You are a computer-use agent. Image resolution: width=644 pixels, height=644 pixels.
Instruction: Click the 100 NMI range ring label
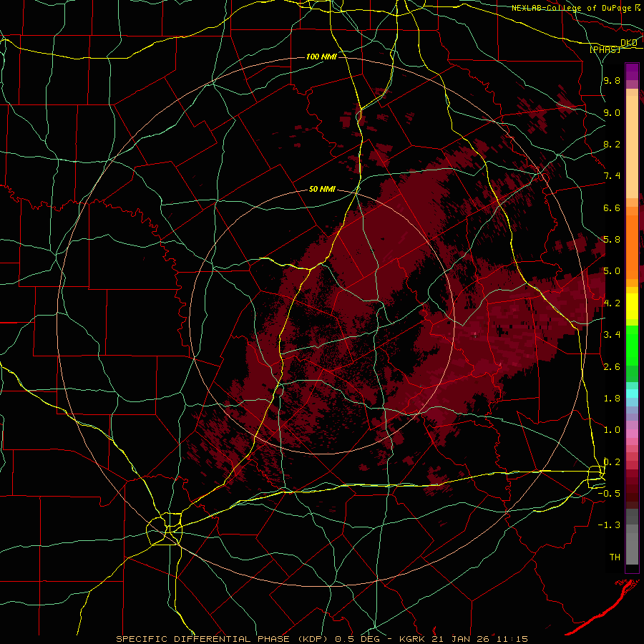321,57
